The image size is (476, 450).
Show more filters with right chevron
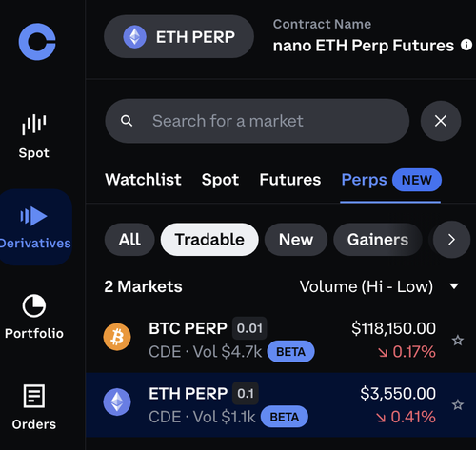click(451, 240)
